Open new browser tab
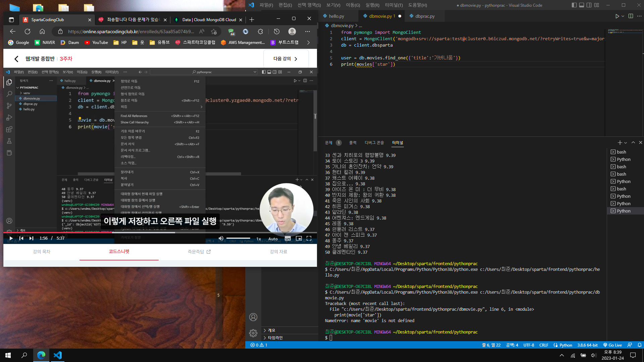 click(252, 20)
